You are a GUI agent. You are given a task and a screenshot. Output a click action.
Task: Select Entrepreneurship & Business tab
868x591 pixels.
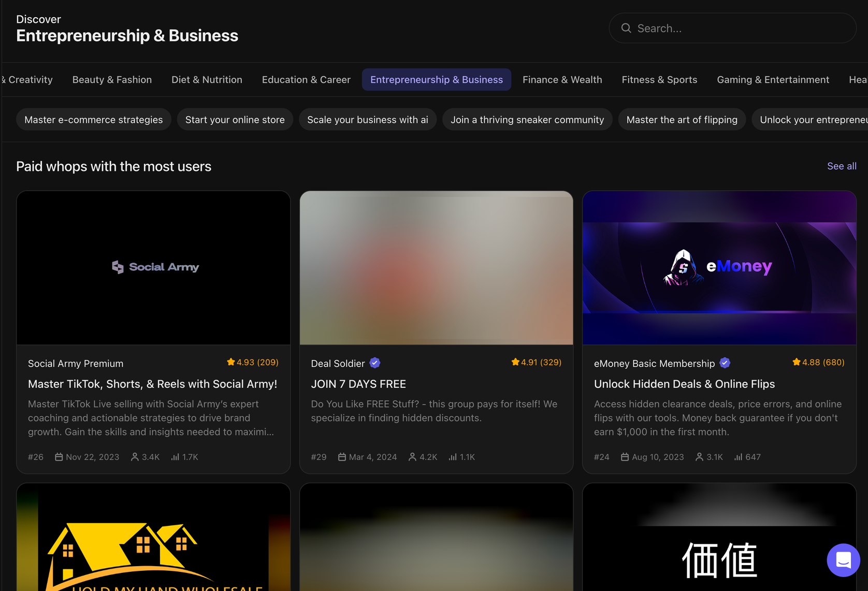pos(437,80)
